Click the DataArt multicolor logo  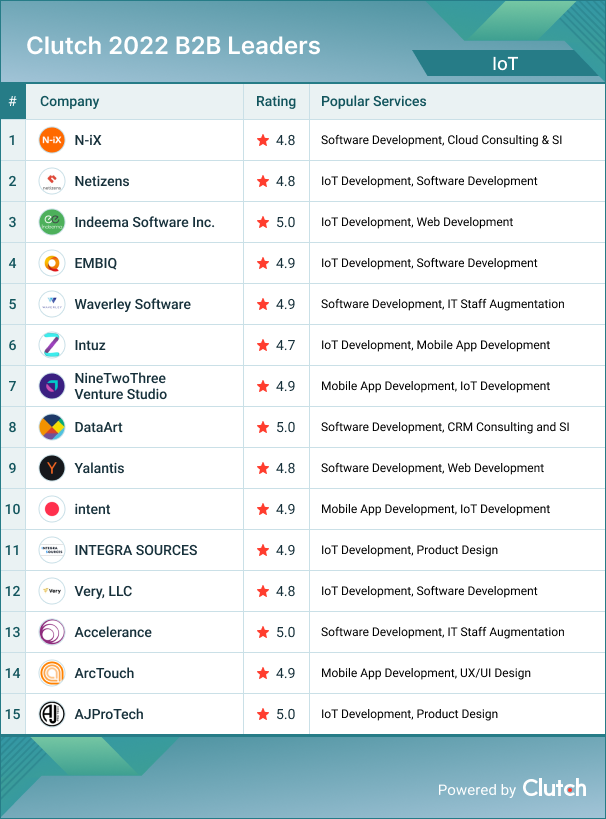tap(52, 427)
